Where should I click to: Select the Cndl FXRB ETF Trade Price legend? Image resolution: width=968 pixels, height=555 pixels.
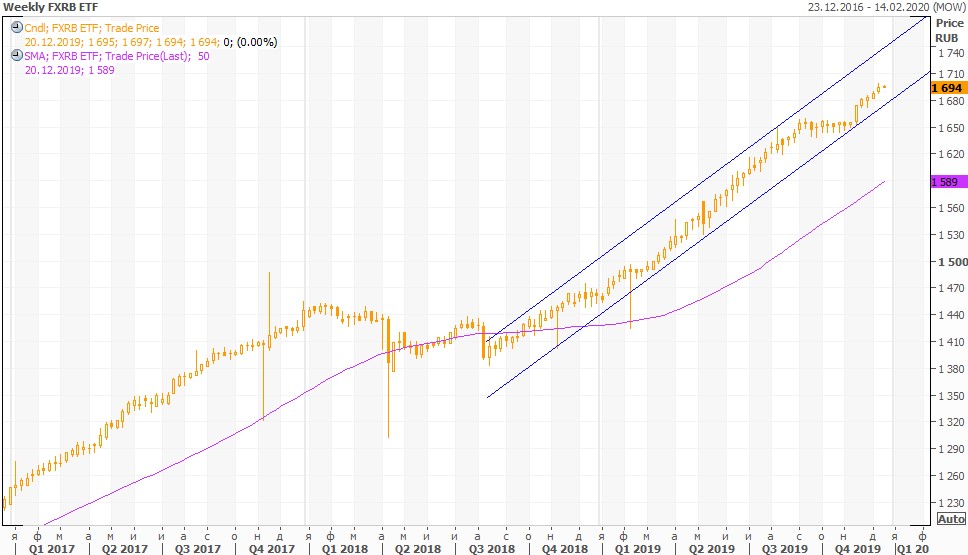[92, 28]
